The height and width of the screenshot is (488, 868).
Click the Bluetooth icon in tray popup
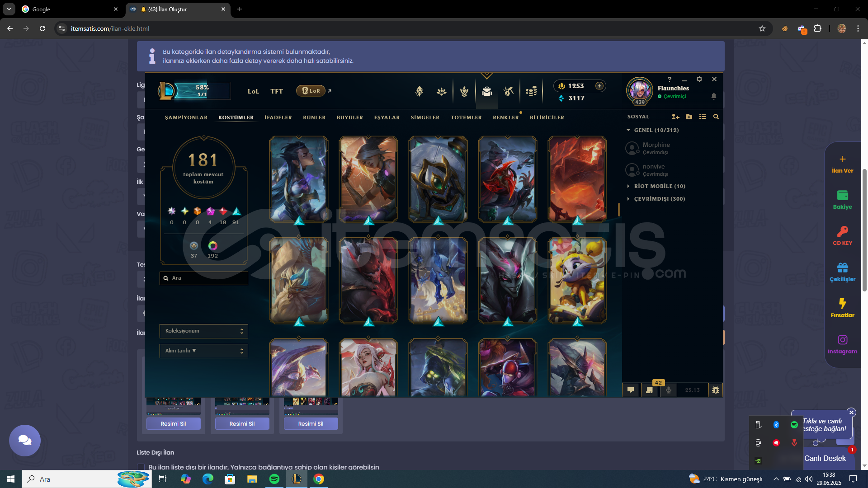tap(776, 425)
